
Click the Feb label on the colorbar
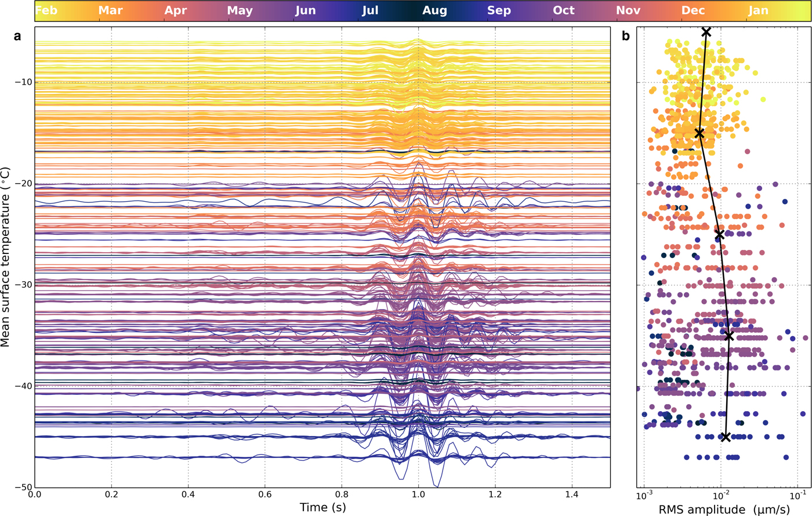(x=46, y=10)
